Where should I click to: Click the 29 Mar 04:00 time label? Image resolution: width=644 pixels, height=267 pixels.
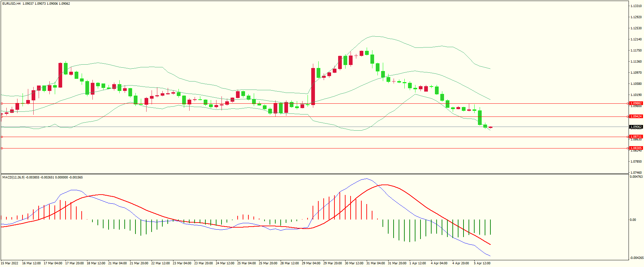point(311,263)
